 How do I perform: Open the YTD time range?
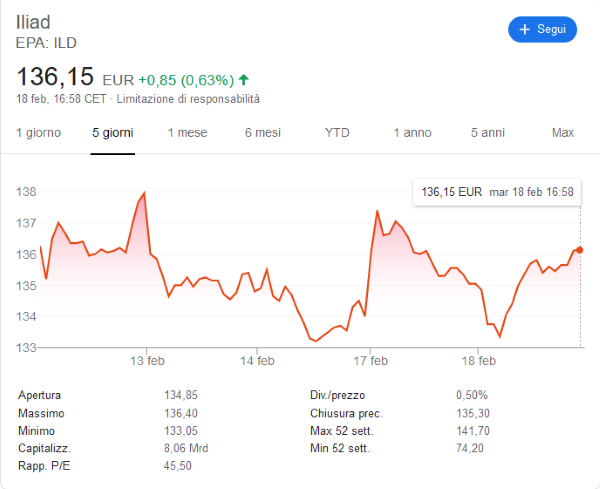point(337,132)
